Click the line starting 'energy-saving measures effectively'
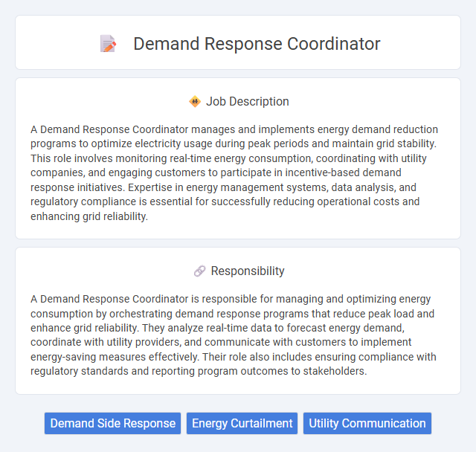Viewport: 476px width, 452px height. point(233,357)
